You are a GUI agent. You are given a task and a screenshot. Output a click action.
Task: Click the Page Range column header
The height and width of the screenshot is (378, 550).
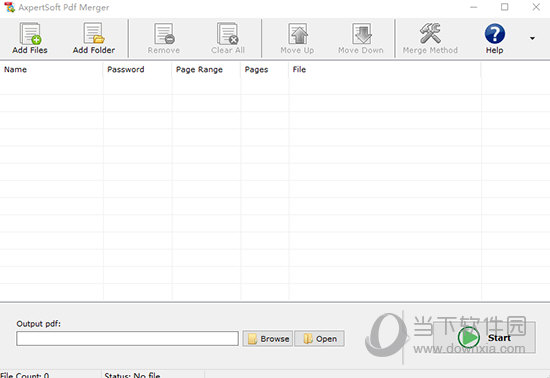[206, 69]
